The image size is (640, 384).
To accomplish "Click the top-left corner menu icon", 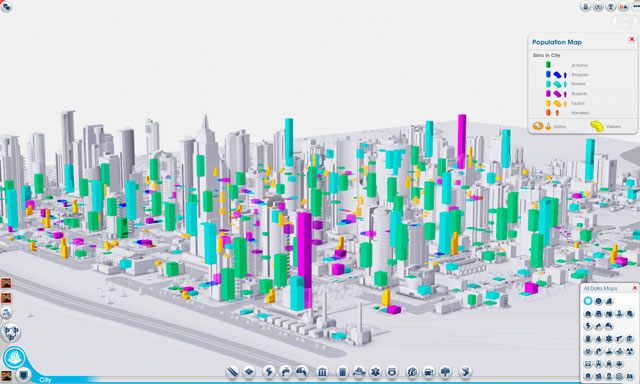I will 6,6.
